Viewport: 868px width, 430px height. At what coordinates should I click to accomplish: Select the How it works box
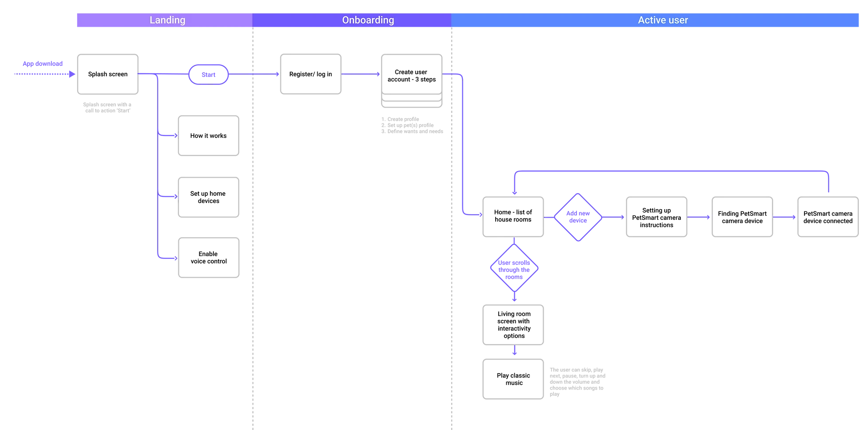click(209, 136)
